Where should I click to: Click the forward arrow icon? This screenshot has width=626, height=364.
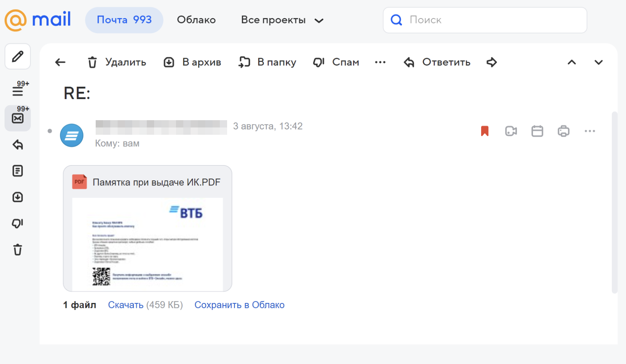(x=492, y=62)
